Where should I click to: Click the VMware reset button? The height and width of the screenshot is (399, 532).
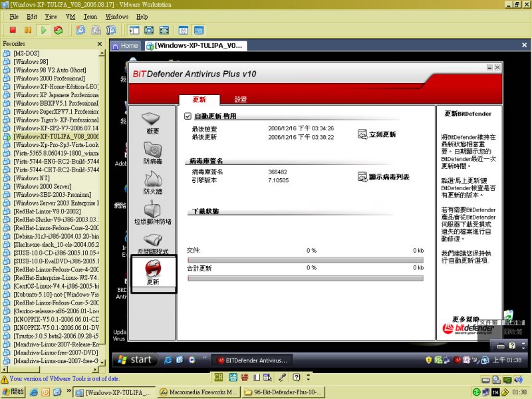pyautogui.click(x=59, y=30)
